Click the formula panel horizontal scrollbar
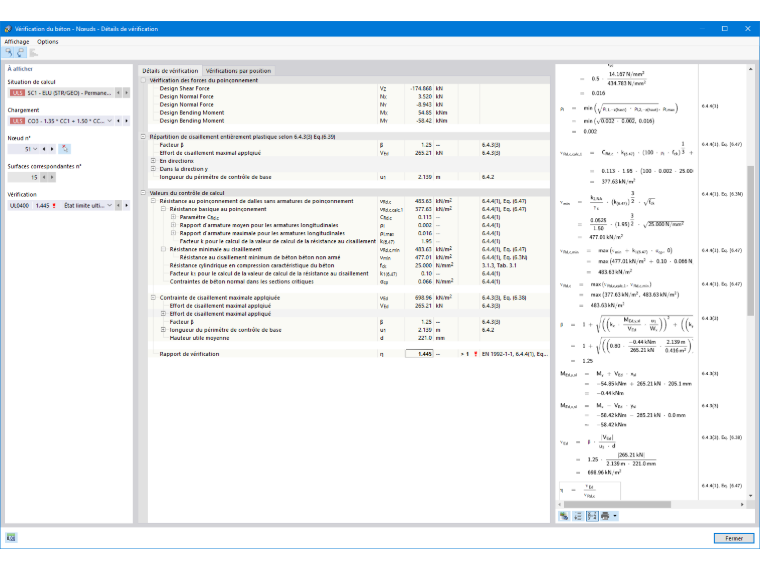 click(617, 505)
